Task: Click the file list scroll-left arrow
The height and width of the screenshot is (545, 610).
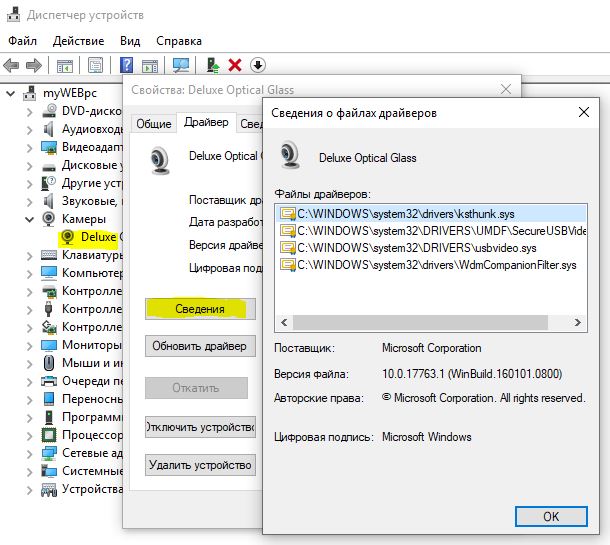Action: click(284, 322)
